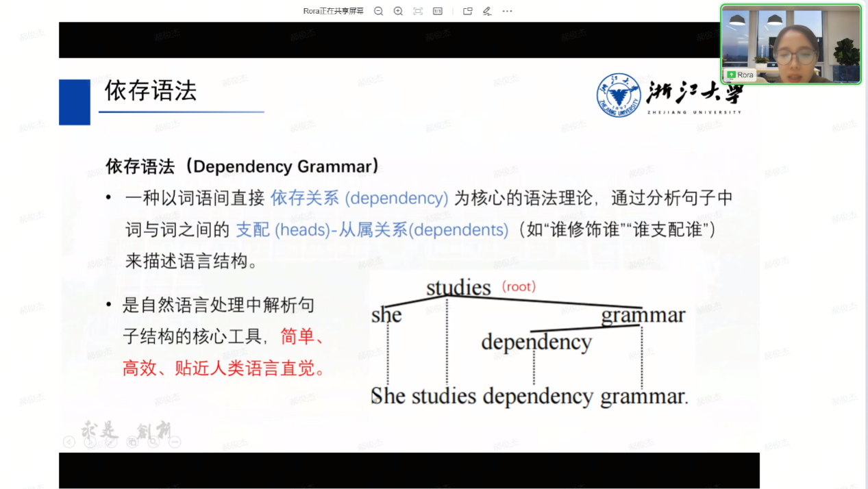The height and width of the screenshot is (489, 868).
Task: Click the blue '依存关系 (dependency)' text
Action: [359, 198]
